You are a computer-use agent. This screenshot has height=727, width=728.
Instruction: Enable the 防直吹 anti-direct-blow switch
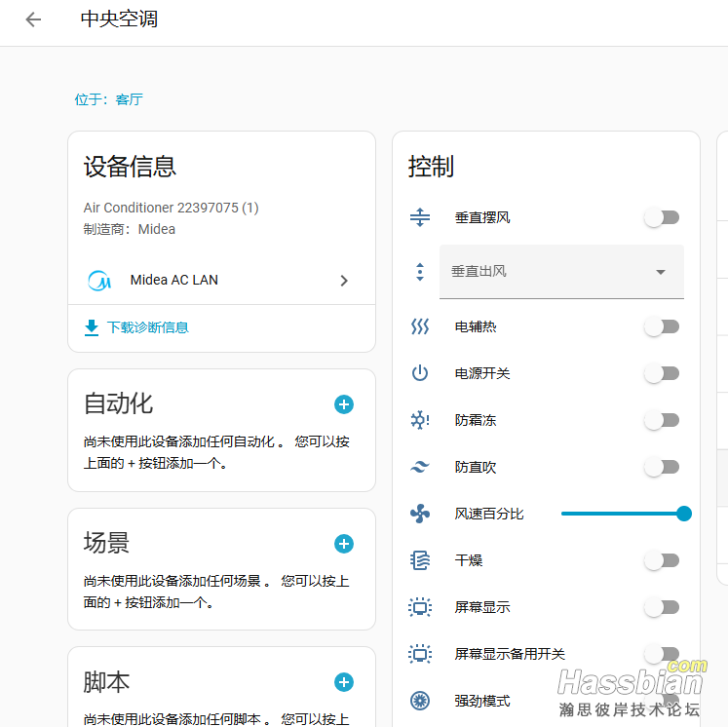point(662,467)
